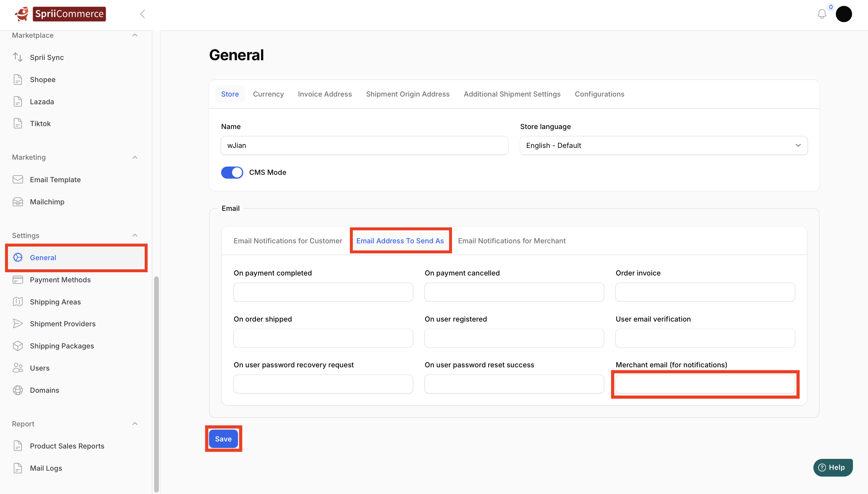Open Shipment Providers from sidebar
868x494 pixels.
pyautogui.click(x=62, y=324)
